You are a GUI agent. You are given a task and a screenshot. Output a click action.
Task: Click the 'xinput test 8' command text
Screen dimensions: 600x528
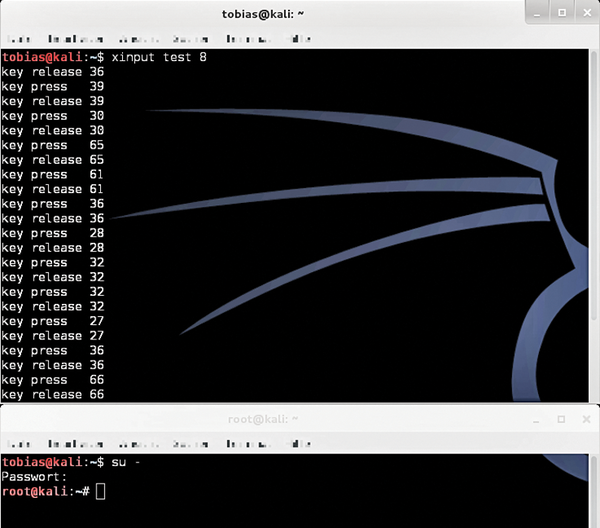tap(159, 57)
